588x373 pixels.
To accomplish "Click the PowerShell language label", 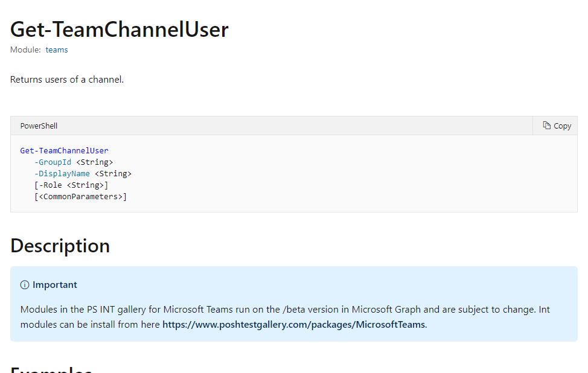I will tap(39, 126).
